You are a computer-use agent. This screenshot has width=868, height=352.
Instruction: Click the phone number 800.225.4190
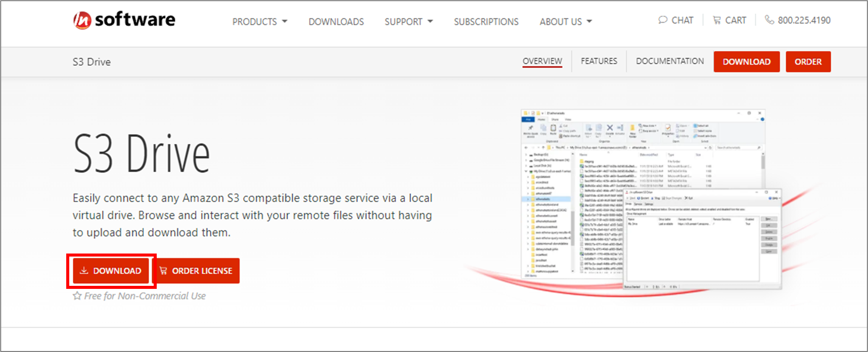click(x=798, y=20)
